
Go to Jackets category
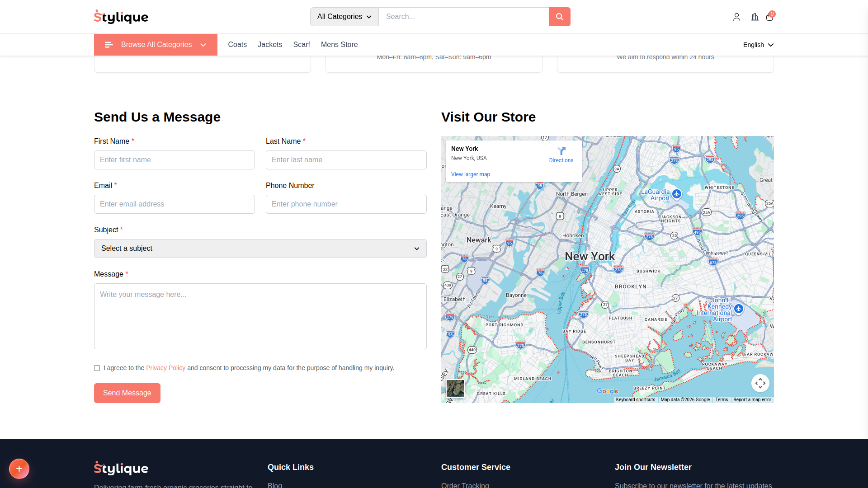pyautogui.click(x=270, y=45)
